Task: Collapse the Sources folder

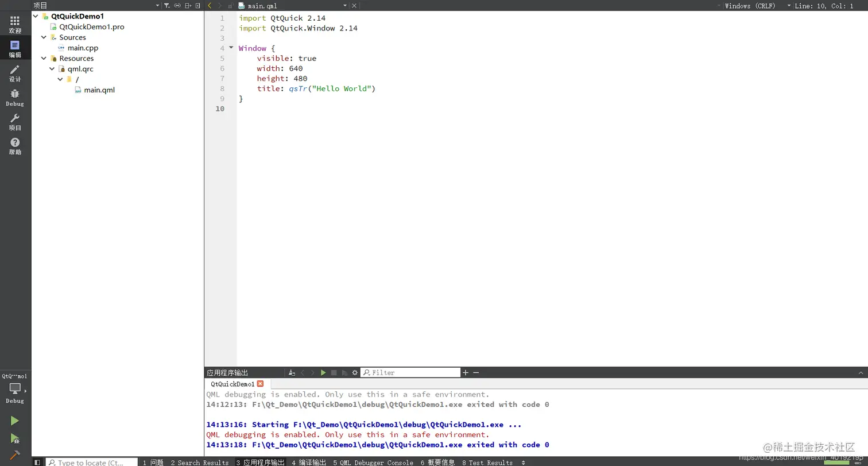Action: (44, 37)
